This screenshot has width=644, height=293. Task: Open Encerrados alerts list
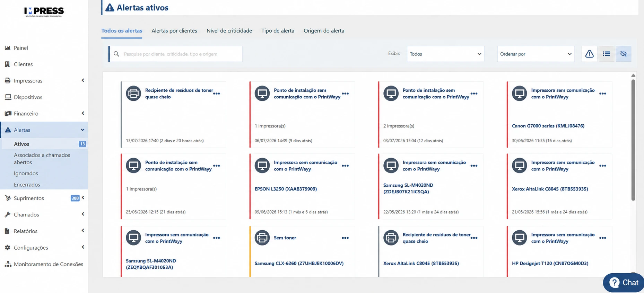point(27,185)
